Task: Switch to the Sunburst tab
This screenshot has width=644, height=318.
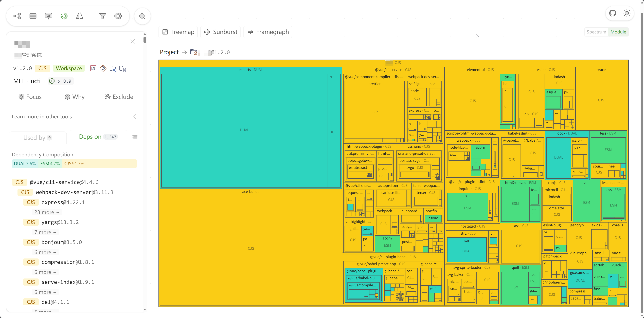Action: [221, 32]
